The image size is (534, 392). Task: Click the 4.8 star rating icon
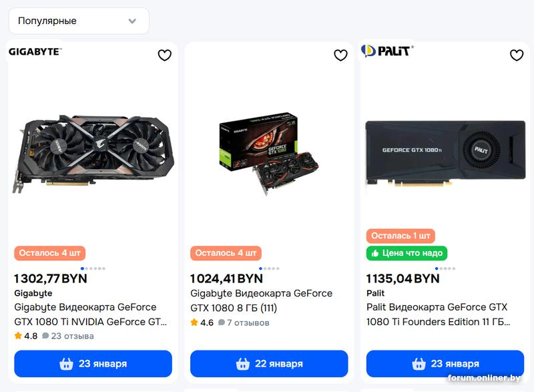[18, 336]
